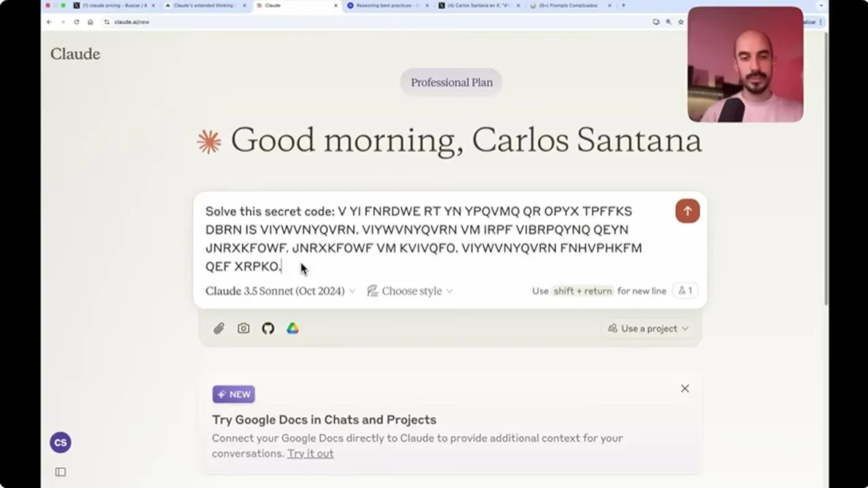868x488 pixels.
Task: Send the message with the arrow button
Action: click(x=687, y=211)
